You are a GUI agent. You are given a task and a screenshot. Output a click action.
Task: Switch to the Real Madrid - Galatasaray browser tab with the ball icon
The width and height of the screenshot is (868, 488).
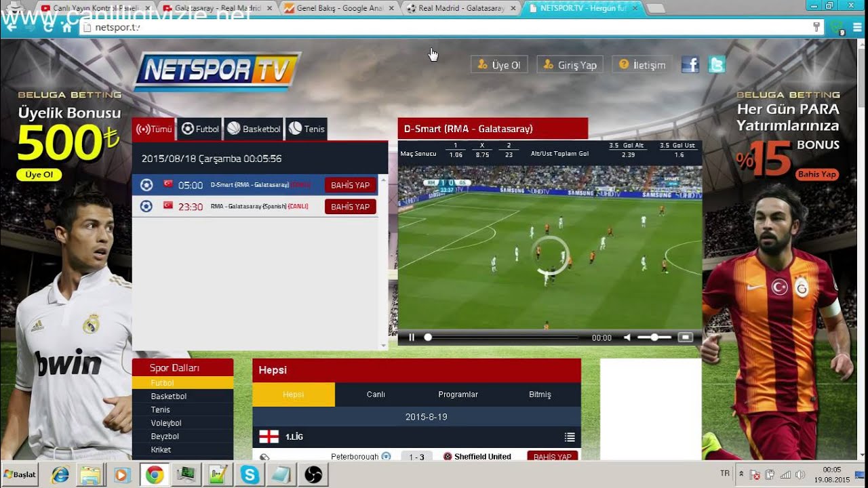pyautogui.click(x=461, y=8)
